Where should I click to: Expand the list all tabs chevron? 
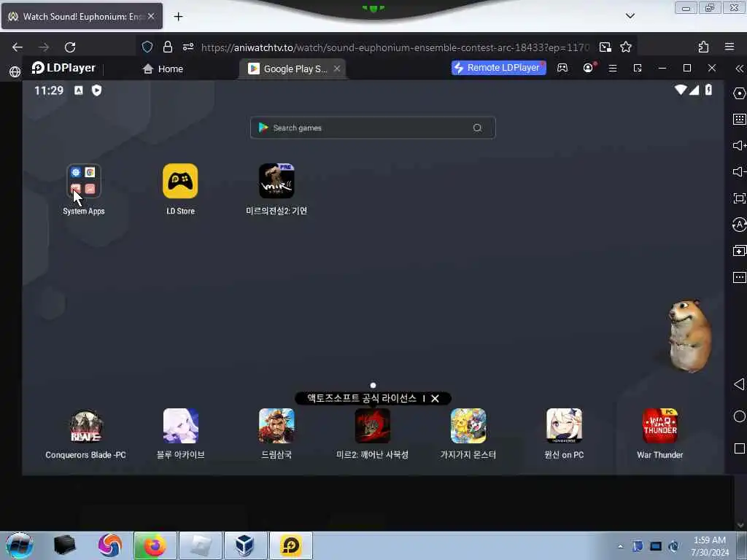[x=630, y=16]
